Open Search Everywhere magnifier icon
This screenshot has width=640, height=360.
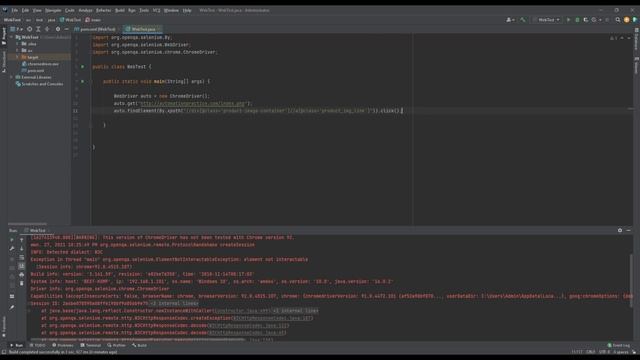click(618, 20)
